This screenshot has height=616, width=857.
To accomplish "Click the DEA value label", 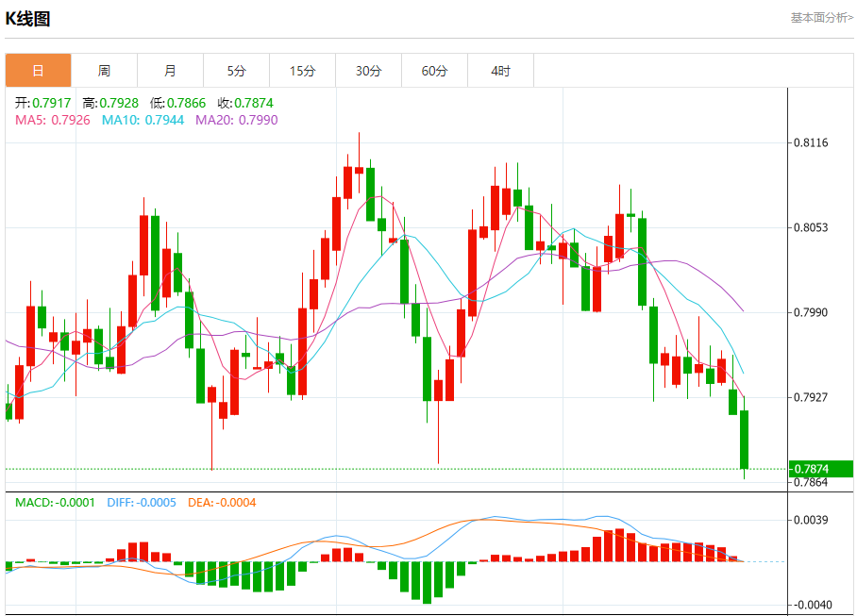I will coord(220,503).
